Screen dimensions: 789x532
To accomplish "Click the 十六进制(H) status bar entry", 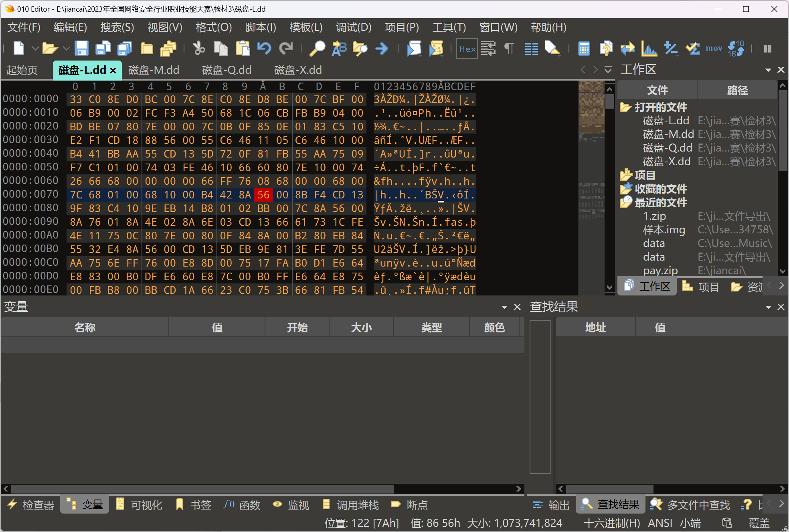I will [x=612, y=523].
